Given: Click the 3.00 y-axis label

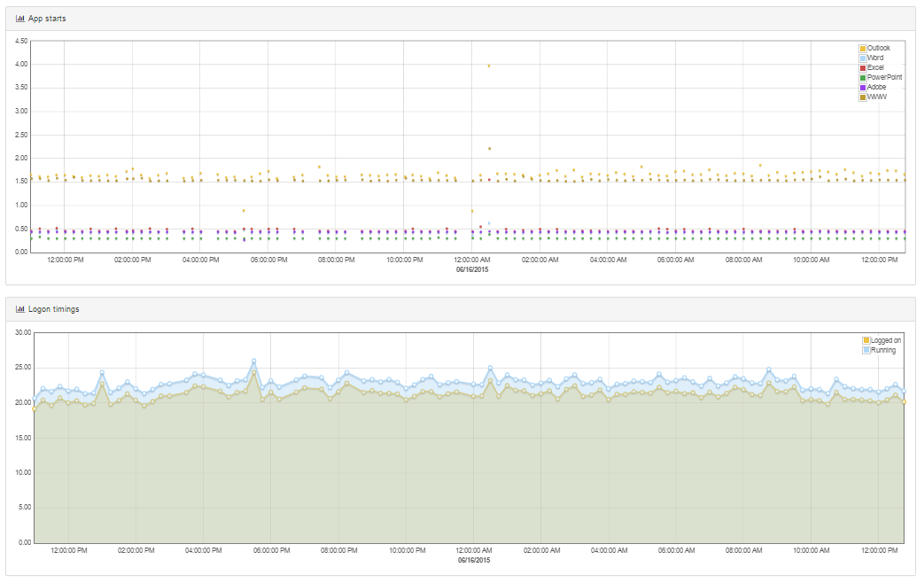Looking at the screenshot, I should (x=21, y=112).
